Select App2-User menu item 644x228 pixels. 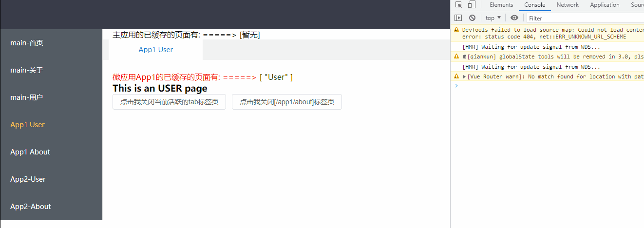(51, 179)
